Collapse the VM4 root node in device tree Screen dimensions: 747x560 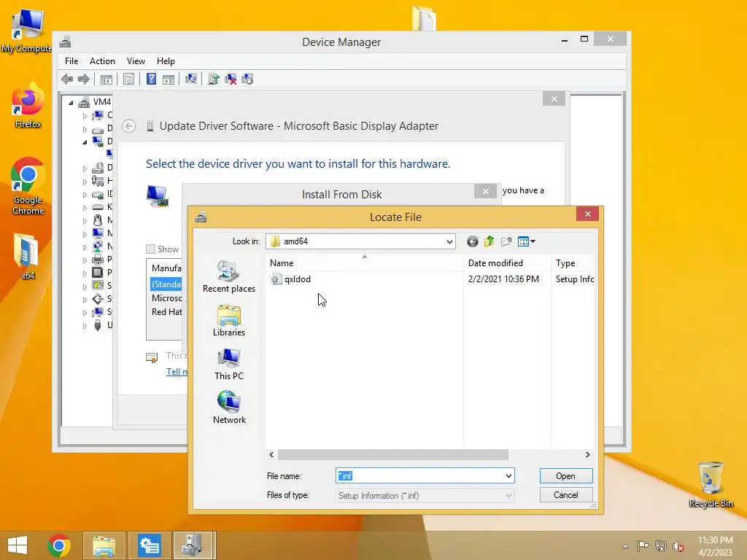pos(71,102)
